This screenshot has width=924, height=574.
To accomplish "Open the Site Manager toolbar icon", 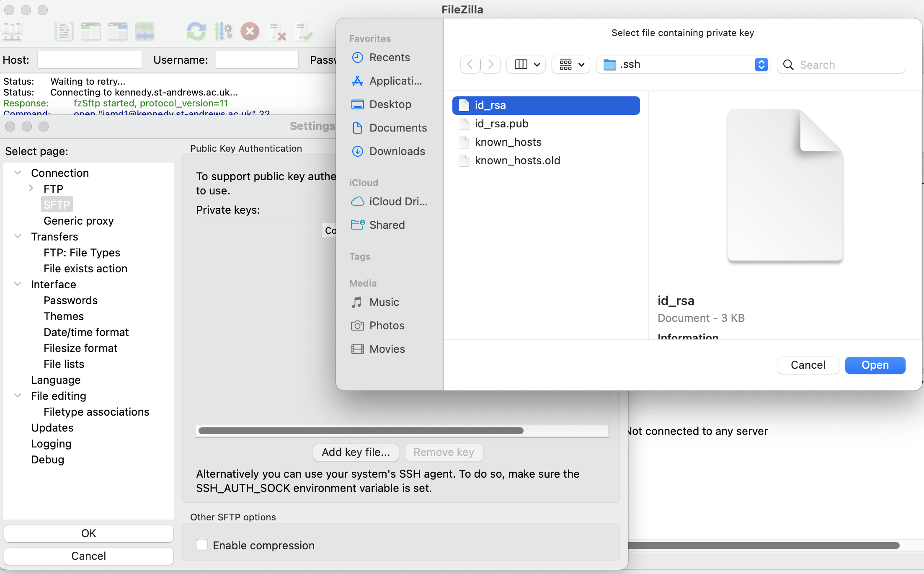I will (12, 32).
